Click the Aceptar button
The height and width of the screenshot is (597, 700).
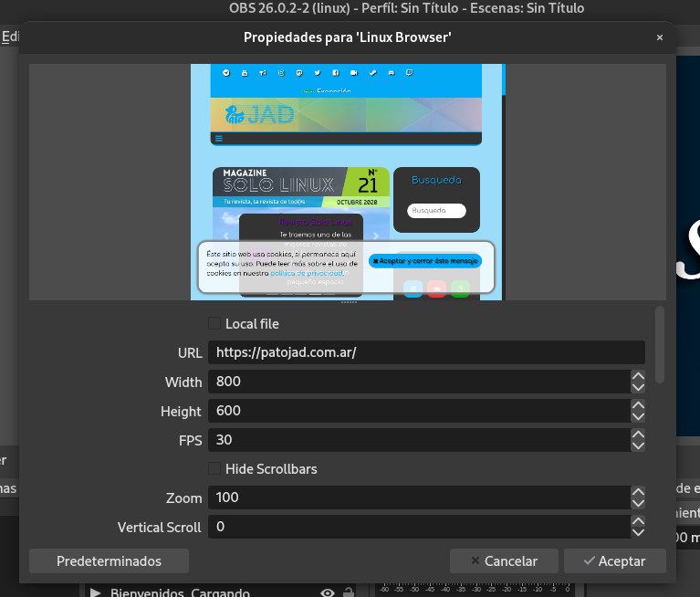point(615,560)
